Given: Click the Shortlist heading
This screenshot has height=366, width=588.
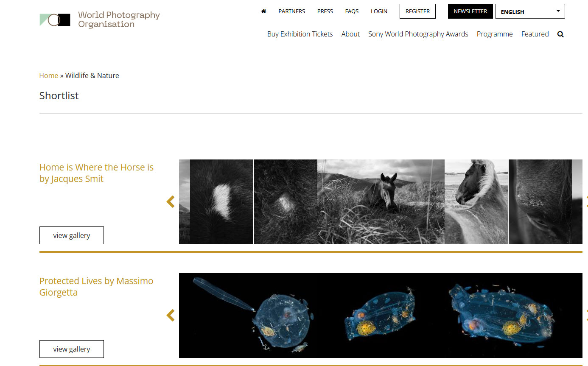Looking at the screenshot, I should click(x=59, y=96).
